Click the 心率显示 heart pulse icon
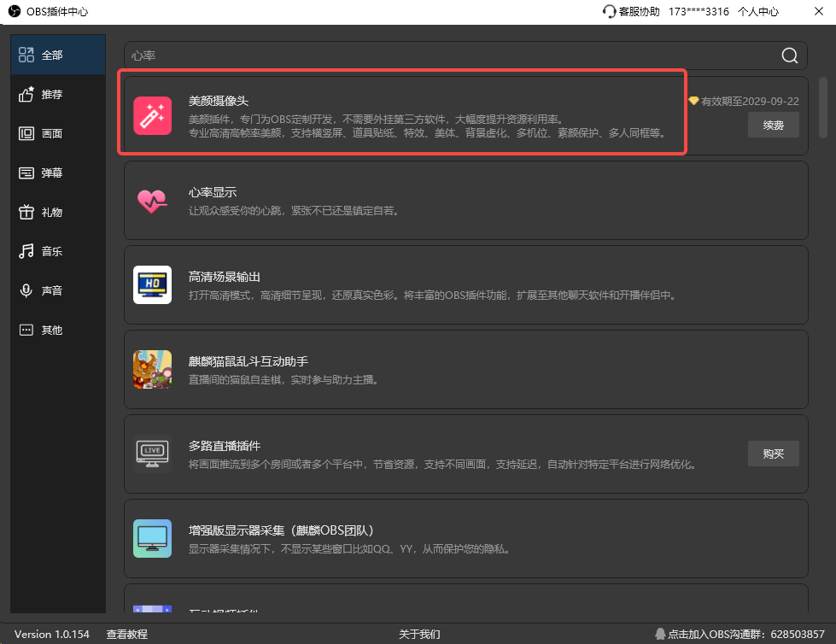836x644 pixels. (x=153, y=201)
